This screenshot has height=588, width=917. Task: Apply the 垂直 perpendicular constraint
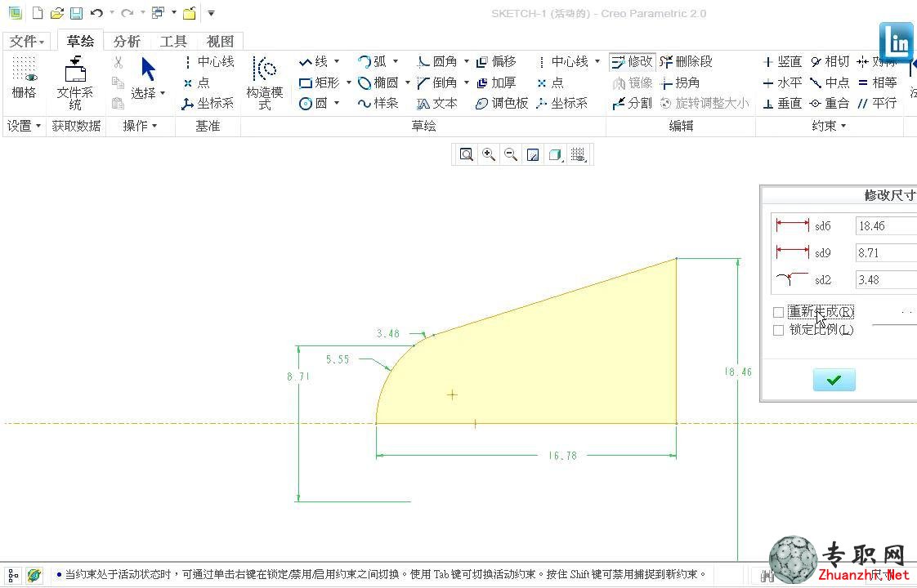click(x=782, y=104)
